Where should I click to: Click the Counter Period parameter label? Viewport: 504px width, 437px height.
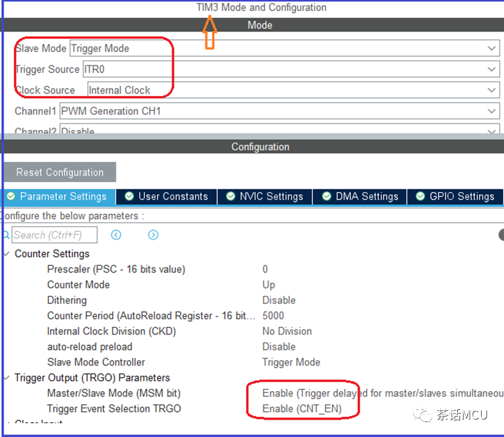(x=151, y=316)
